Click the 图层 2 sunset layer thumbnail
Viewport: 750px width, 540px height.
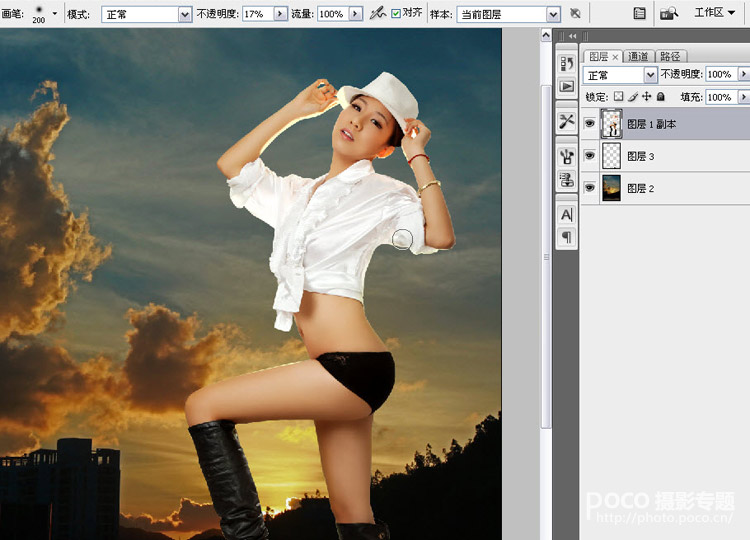click(x=611, y=187)
